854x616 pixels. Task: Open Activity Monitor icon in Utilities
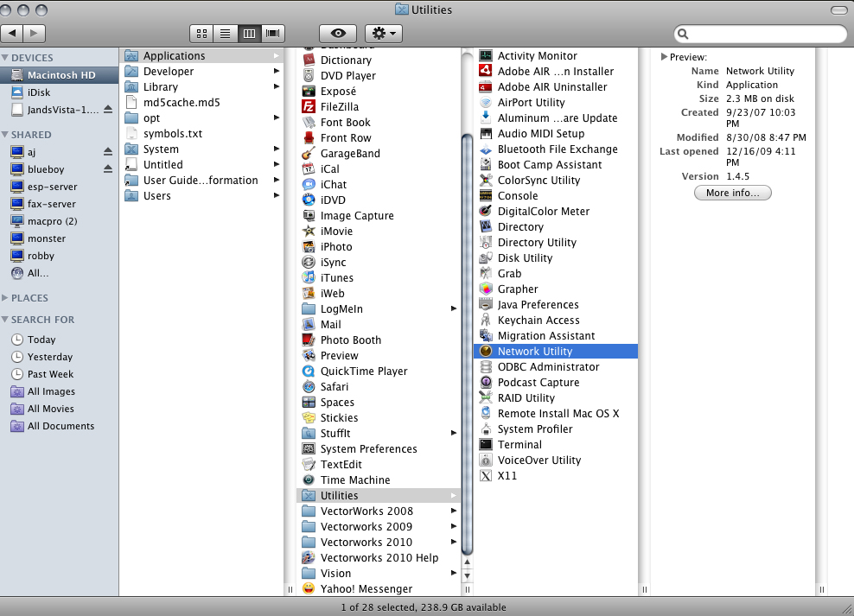486,56
